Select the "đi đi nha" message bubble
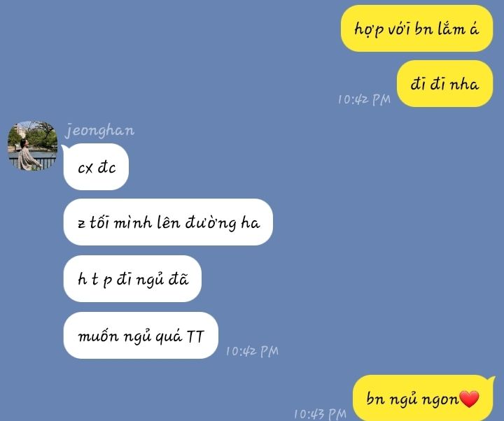 (444, 83)
